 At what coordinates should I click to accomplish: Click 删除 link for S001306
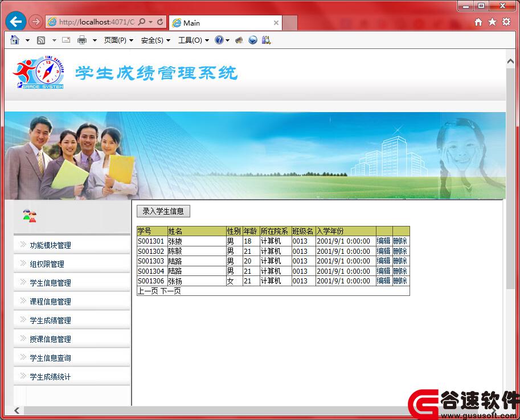(x=400, y=281)
